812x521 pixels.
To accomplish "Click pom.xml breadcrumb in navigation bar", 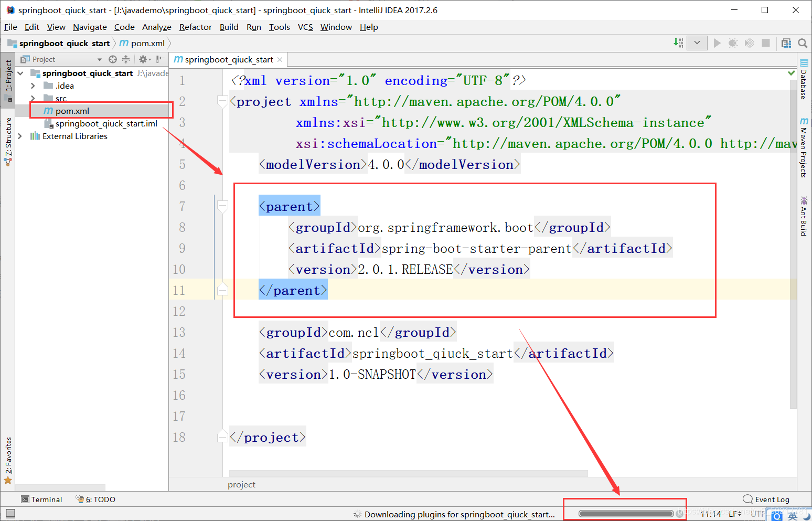I will click(x=142, y=43).
